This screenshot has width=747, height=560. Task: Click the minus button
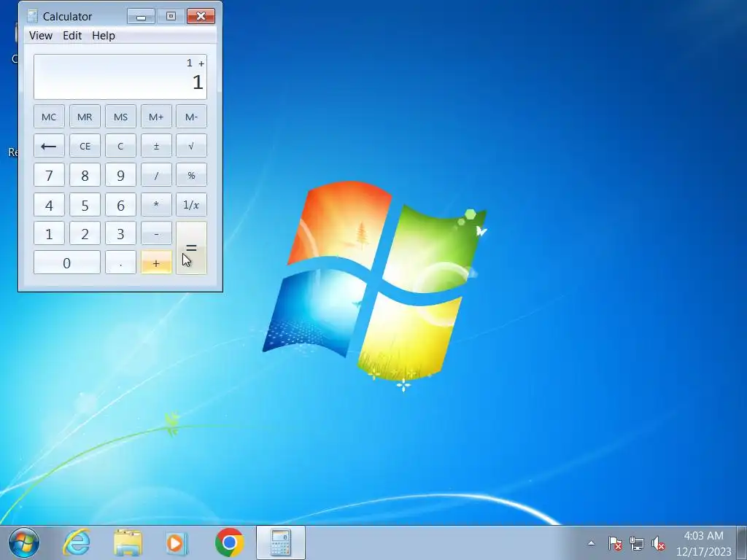coord(156,233)
